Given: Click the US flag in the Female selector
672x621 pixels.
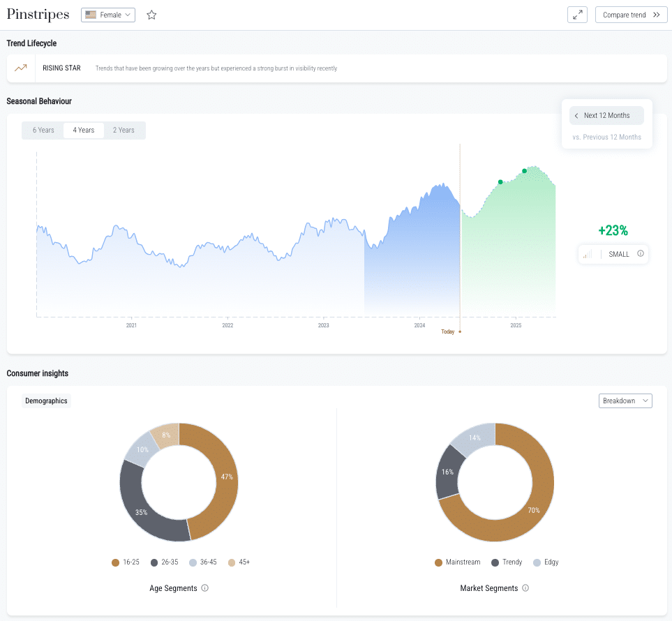Looking at the screenshot, I should pos(89,14).
